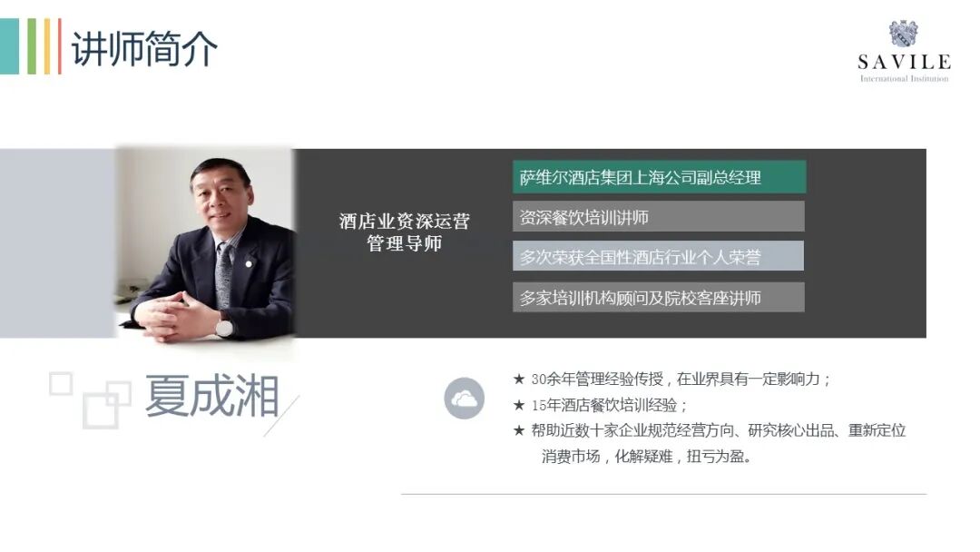Click the 多次荣获全国性酒店行业个人荣誉 bar
The height and width of the screenshot is (552, 980).
[658, 256]
